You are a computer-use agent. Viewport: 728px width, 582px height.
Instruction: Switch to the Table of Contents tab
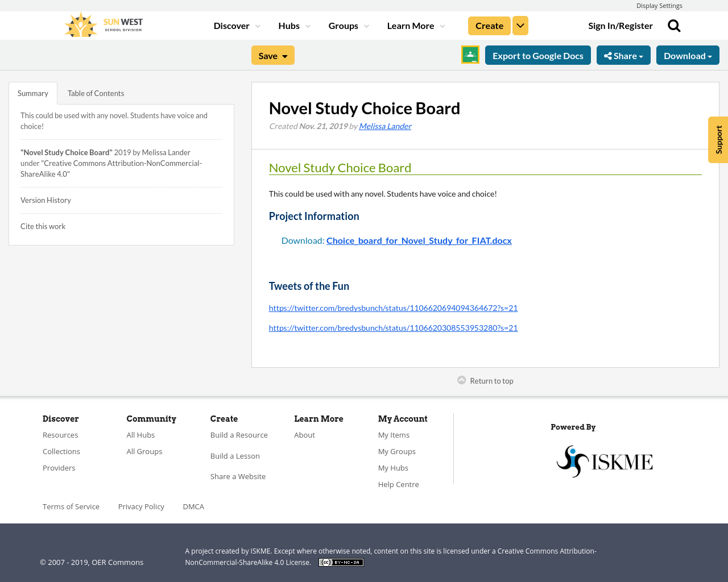pos(96,93)
